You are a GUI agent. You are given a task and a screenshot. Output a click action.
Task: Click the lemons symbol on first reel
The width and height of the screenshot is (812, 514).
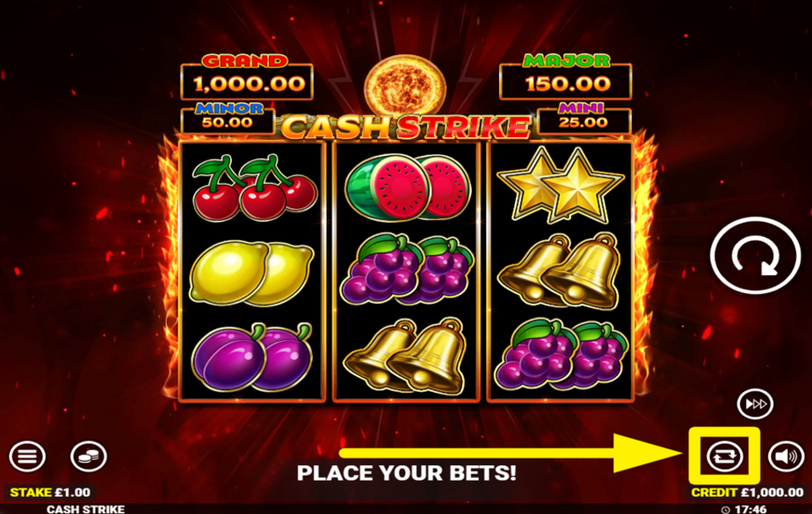coord(252,273)
